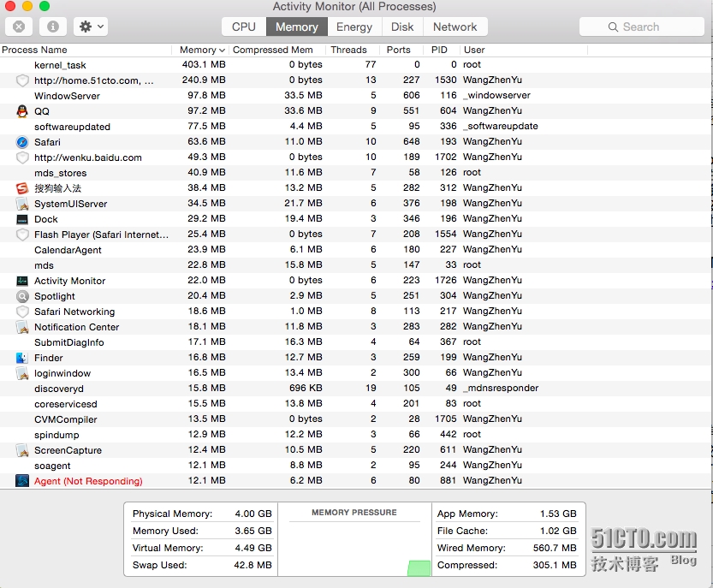Select the mds process row
This screenshot has width=713, height=588.
pyautogui.click(x=354, y=265)
